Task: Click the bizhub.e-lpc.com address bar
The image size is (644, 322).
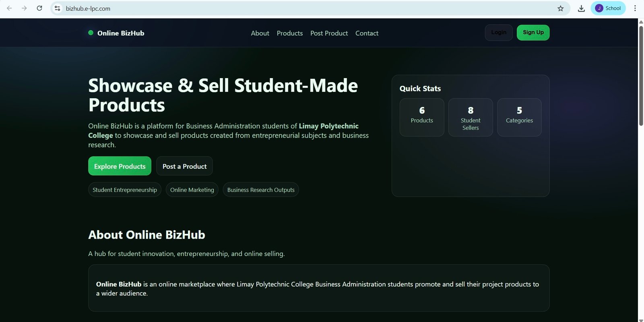Action: 310,8
